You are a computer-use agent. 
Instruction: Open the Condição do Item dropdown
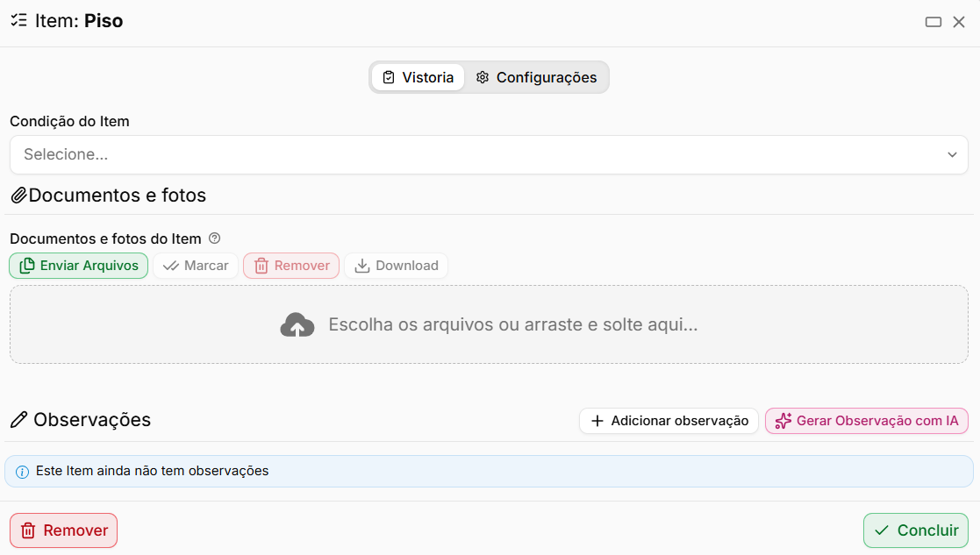point(489,155)
